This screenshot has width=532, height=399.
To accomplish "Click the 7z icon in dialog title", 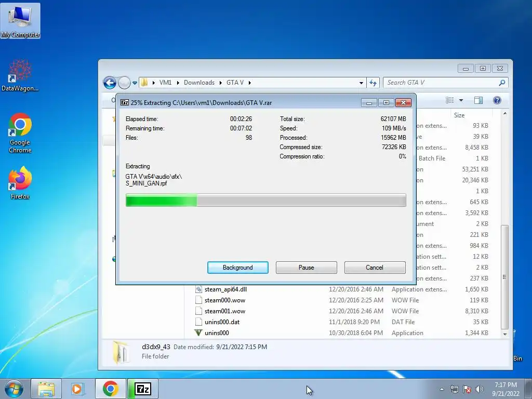I will coord(125,102).
